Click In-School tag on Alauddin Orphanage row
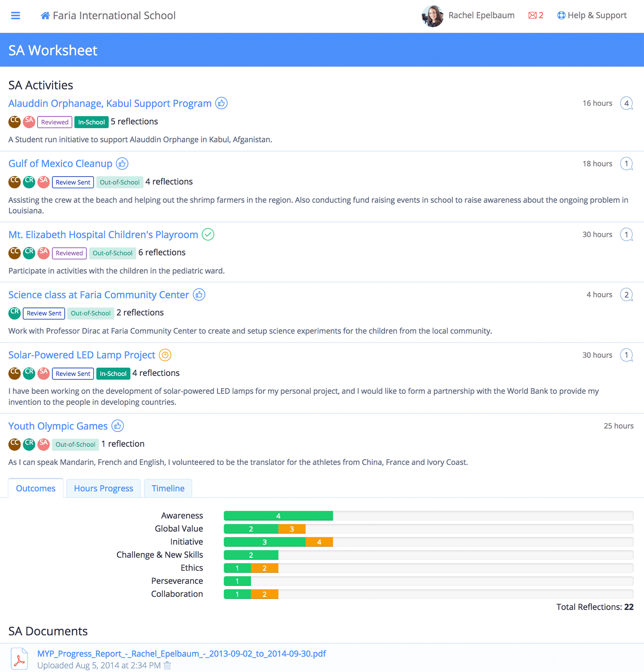The image size is (644, 672). click(x=92, y=122)
